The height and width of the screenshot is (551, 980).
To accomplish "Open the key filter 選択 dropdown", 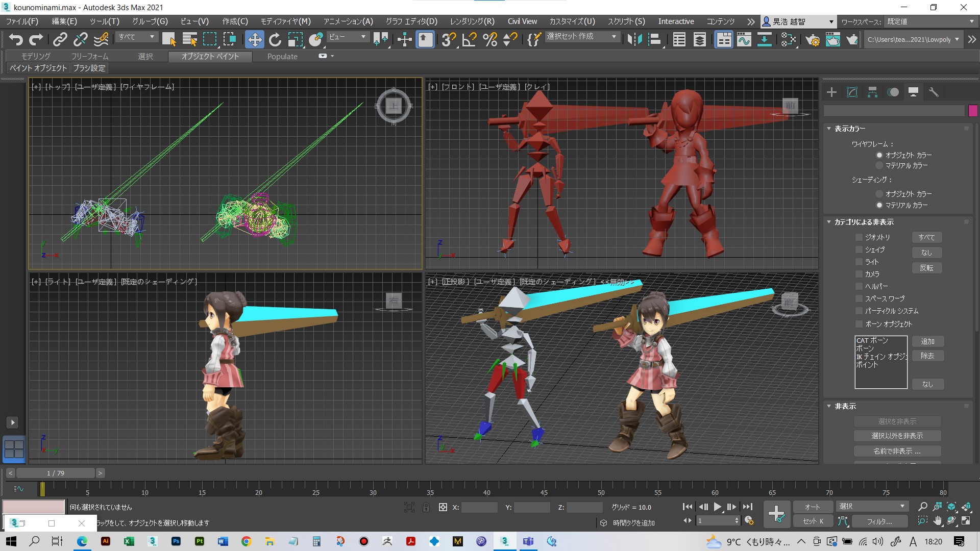I will point(872,506).
